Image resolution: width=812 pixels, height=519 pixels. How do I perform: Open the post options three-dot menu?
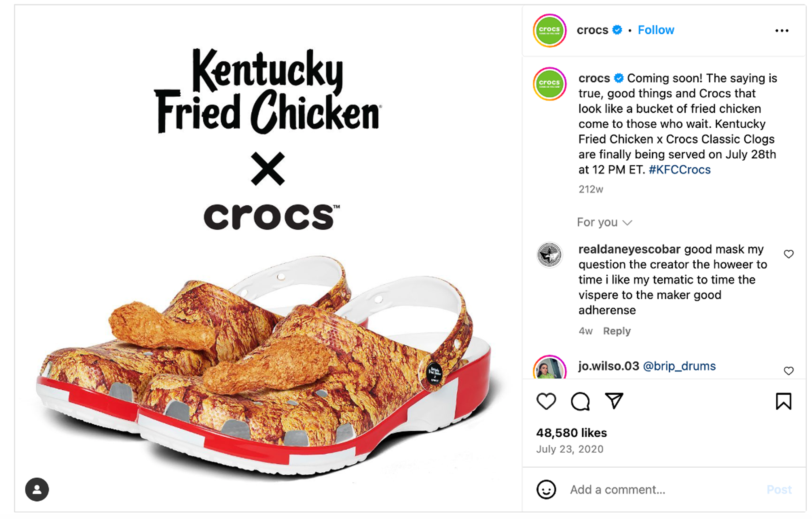pyautogui.click(x=782, y=30)
